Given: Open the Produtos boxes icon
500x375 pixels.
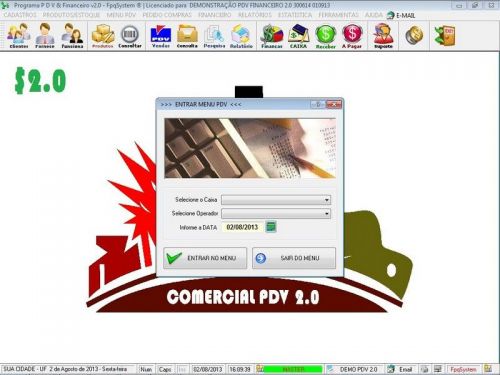Looking at the screenshot, I should tap(103, 36).
